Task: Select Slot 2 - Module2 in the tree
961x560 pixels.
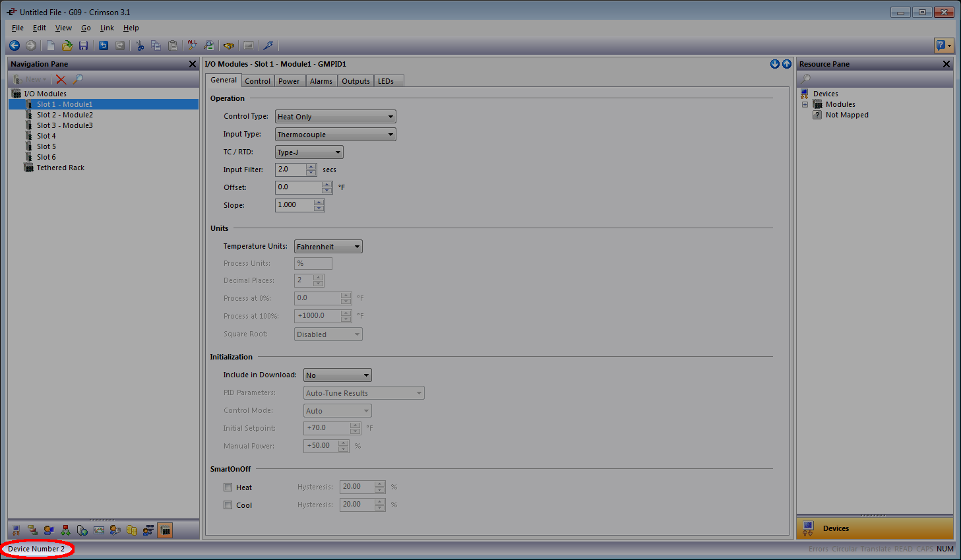Action: click(x=65, y=115)
